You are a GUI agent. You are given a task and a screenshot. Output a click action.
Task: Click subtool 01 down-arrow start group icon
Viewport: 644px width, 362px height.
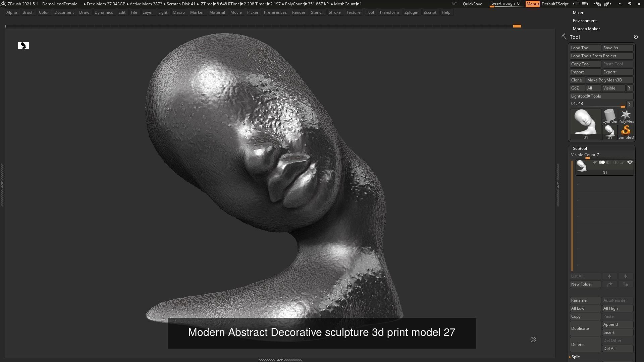pyautogui.click(x=595, y=163)
